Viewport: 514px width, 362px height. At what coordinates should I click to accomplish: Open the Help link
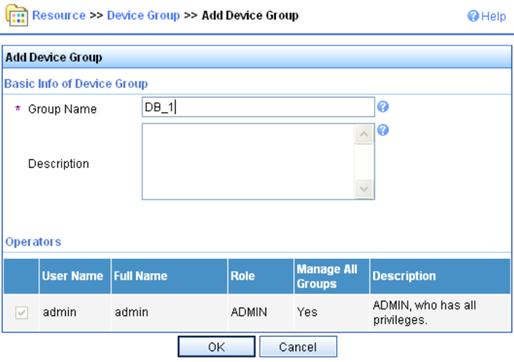pyautogui.click(x=493, y=16)
